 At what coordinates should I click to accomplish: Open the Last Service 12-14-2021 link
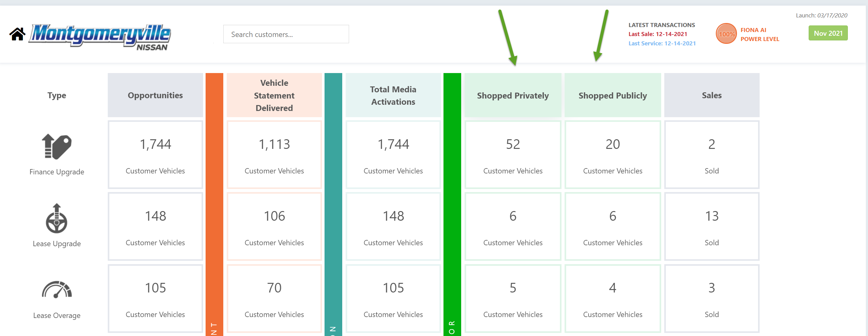662,44
